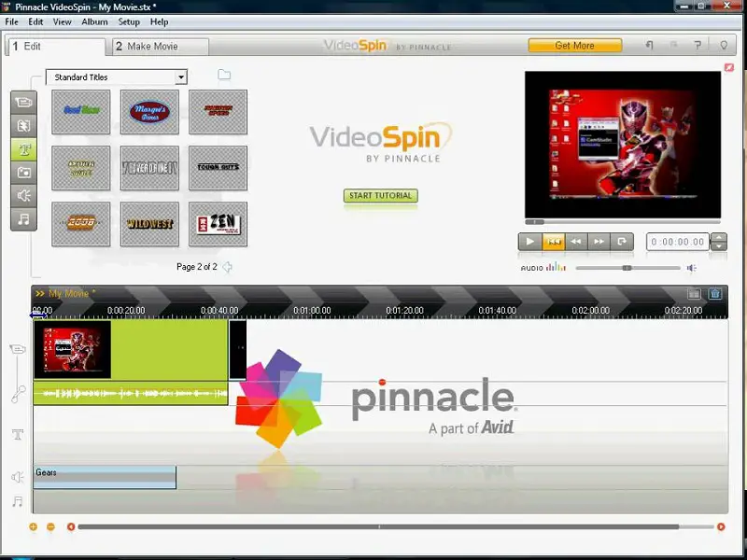The height and width of the screenshot is (560, 747).
Task: Select the Margie's Diner title thumbnail
Action: 149,112
